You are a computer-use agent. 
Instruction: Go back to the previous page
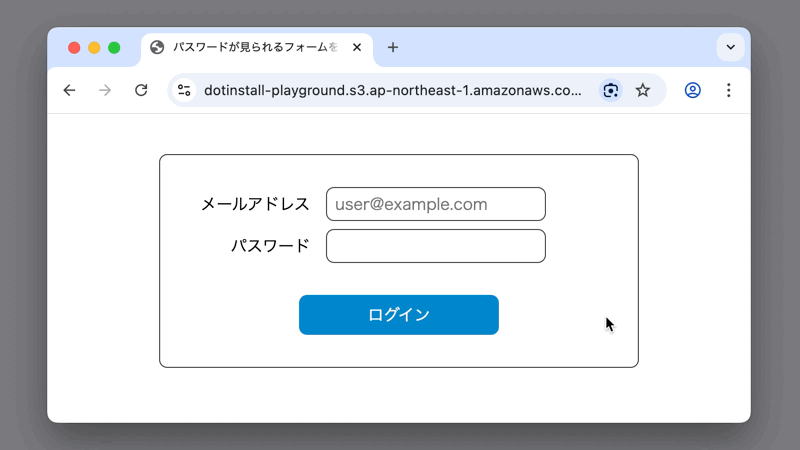[69, 91]
